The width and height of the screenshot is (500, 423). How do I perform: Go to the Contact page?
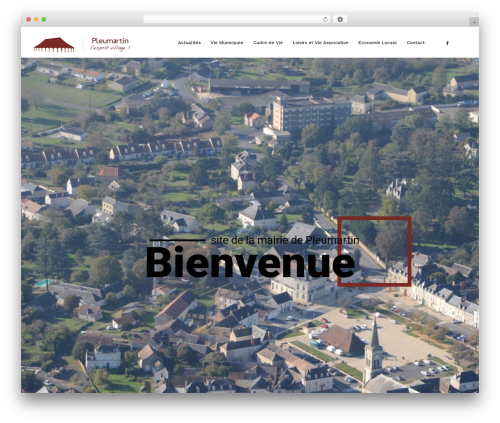click(x=415, y=43)
